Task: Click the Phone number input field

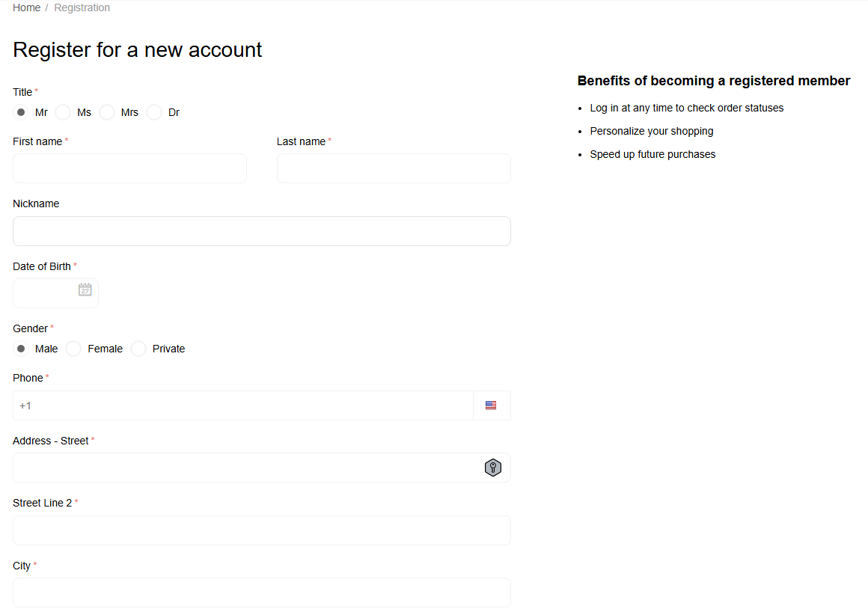Action: click(242, 406)
